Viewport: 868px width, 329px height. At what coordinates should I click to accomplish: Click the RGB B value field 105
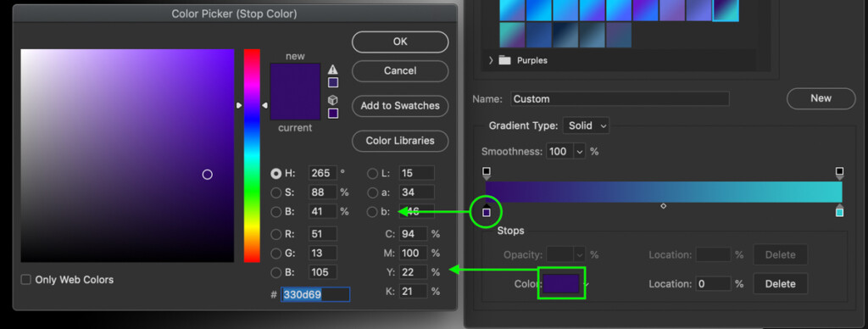coord(323,272)
